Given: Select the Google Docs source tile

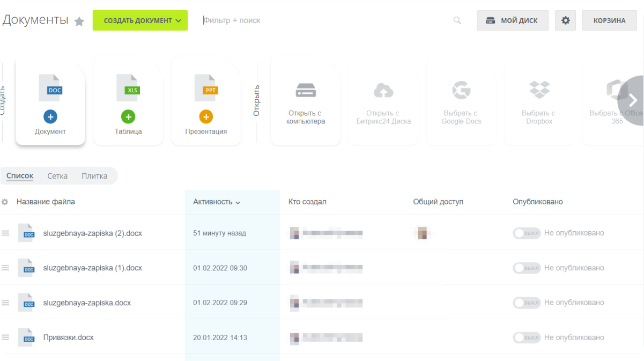Looking at the screenshot, I should [461, 101].
